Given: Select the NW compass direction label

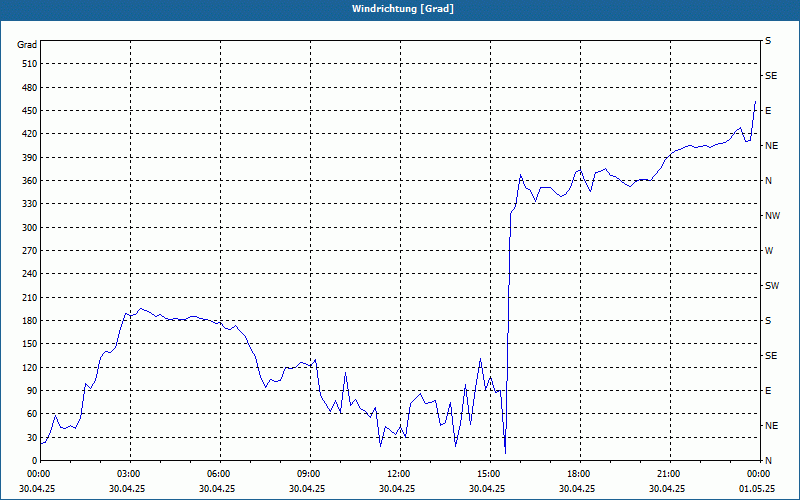Looking at the screenshot, I should (772, 216).
